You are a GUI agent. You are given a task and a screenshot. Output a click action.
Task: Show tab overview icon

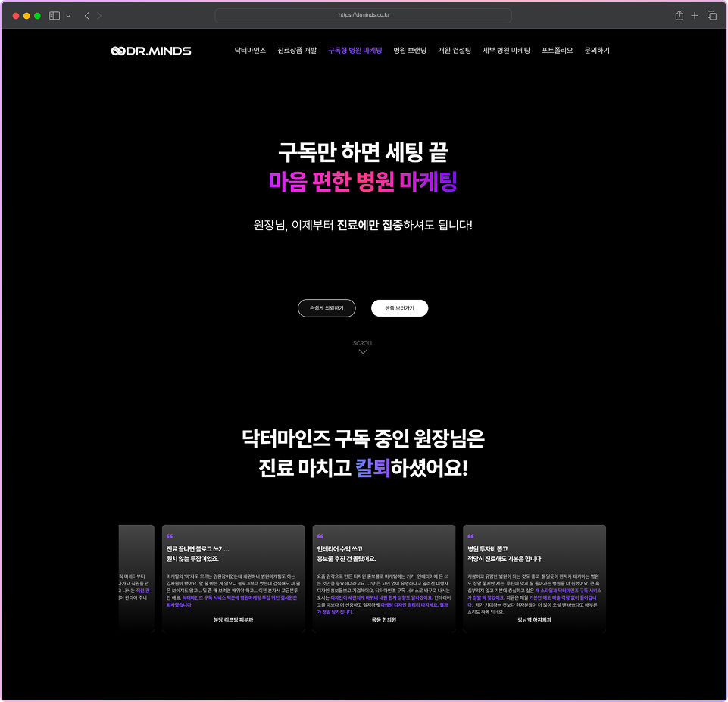click(x=712, y=16)
